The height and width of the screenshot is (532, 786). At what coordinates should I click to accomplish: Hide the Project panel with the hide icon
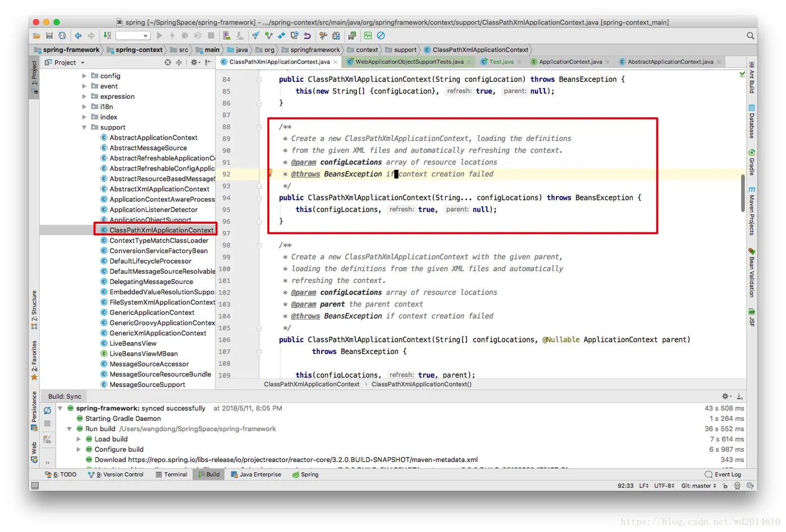(208, 62)
